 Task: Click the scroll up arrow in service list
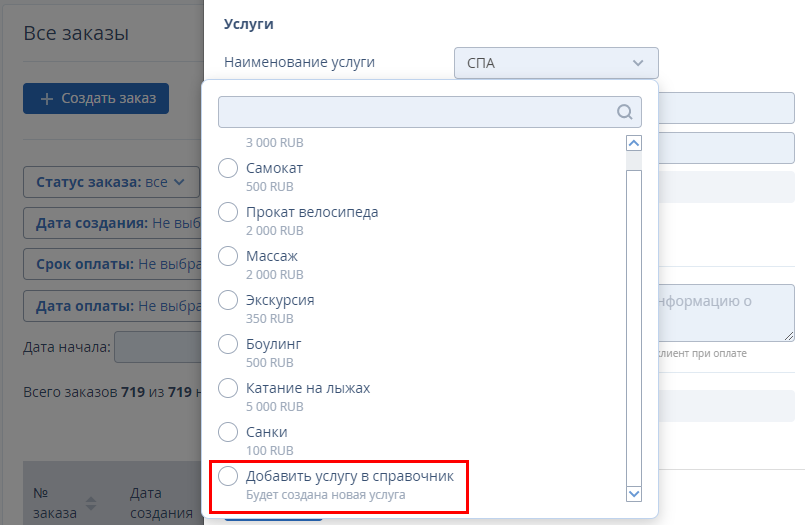click(x=634, y=143)
